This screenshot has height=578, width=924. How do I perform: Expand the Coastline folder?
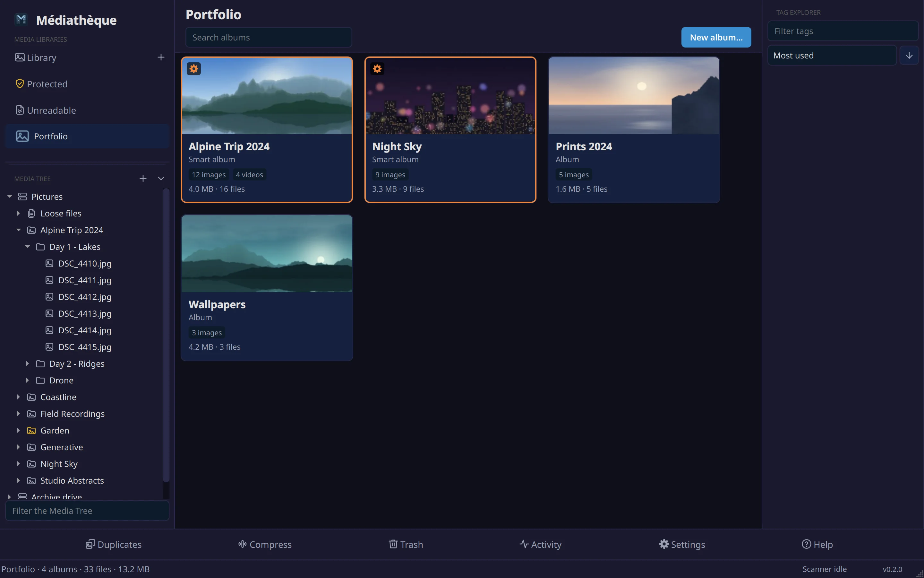(x=18, y=397)
